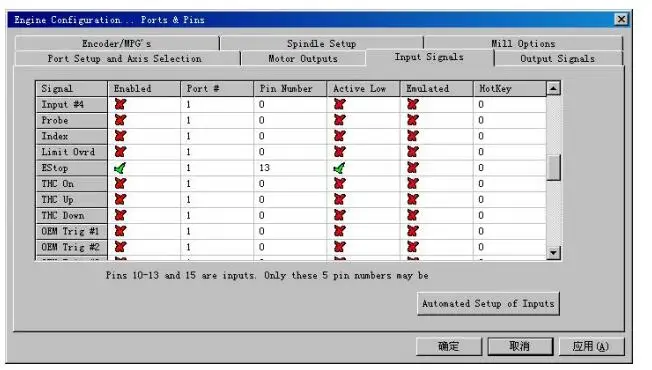652x370 pixels.
Task: Toggle Active Low X for THC On
Action: pos(340,183)
